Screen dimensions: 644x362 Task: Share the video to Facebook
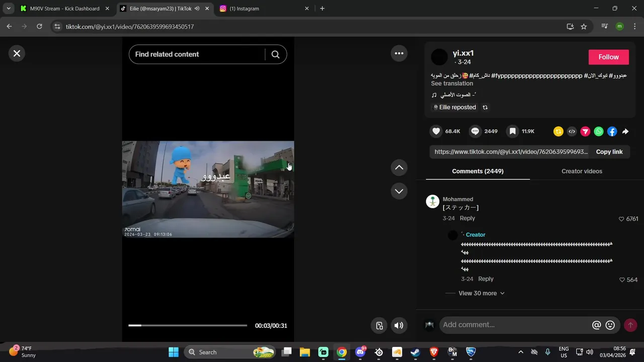612,131
